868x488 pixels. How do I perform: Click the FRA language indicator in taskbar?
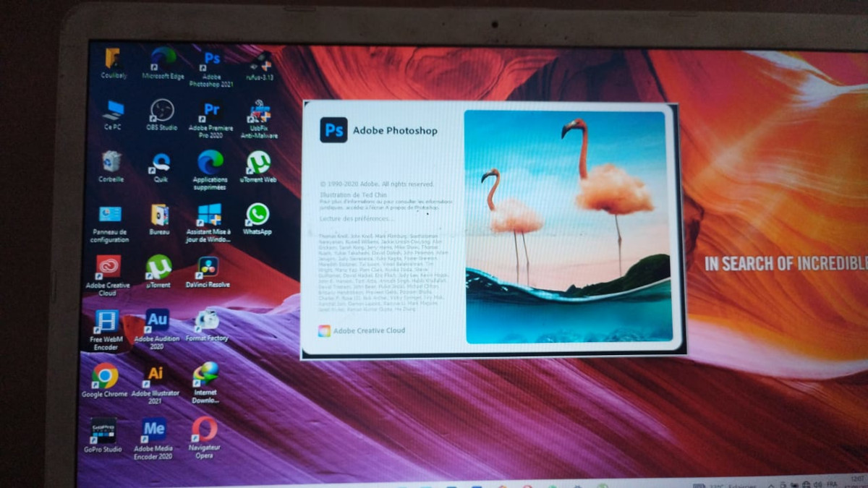tap(834, 484)
